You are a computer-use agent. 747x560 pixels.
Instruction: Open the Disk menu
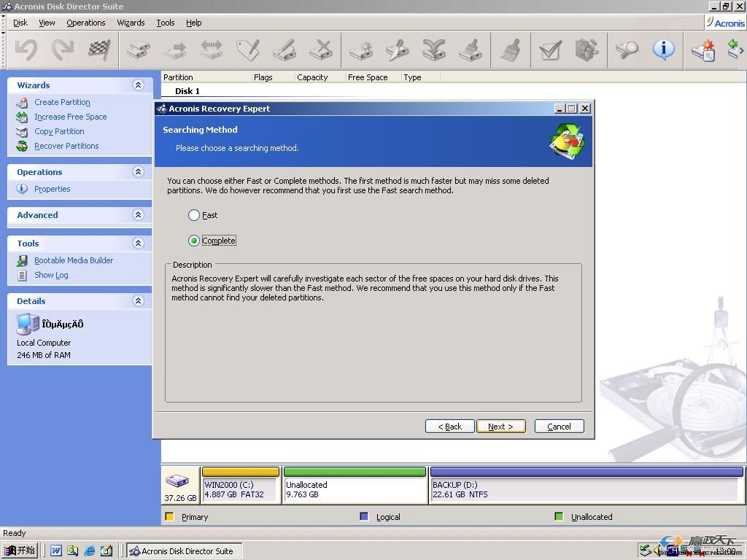pyautogui.click(x=20, y=23)
